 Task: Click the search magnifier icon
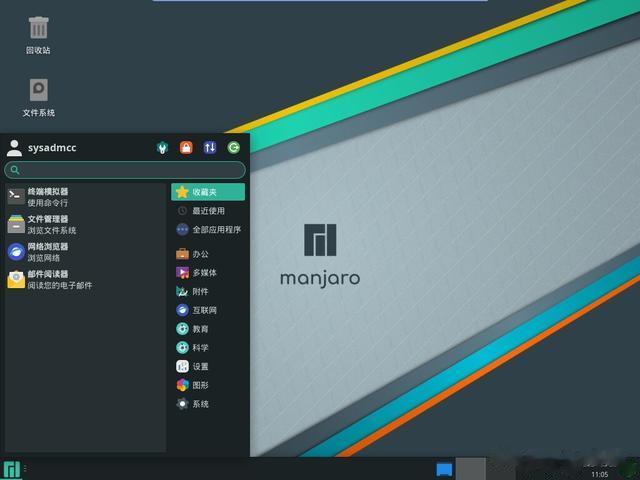point(15,170)
